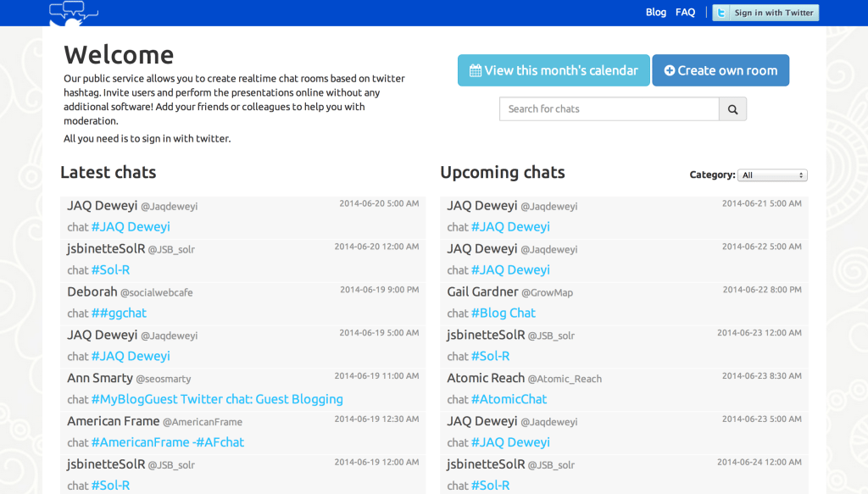Viewport: 868px width, 494px height.
Task: Click the Twitter bird icon on sign-in button
Action: tap(721, 12)
